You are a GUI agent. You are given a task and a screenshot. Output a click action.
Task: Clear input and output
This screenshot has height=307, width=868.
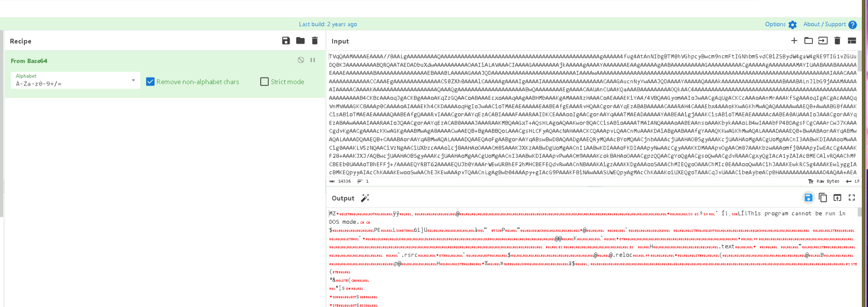point(837,41)
